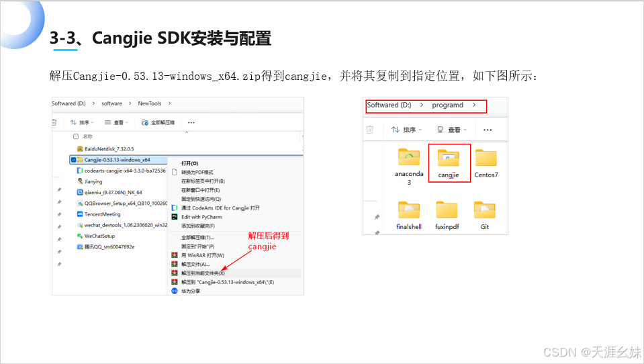The width and height of the screenshot is (644, 364).
Task: Toggle the select-all checkbox beside 名称
Action: click(76, 136)
